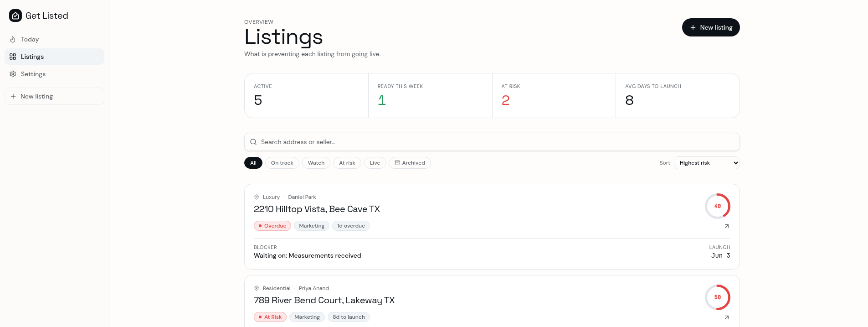Click the Residential category label
Screen dimensions: 868x327
point(277,288)
